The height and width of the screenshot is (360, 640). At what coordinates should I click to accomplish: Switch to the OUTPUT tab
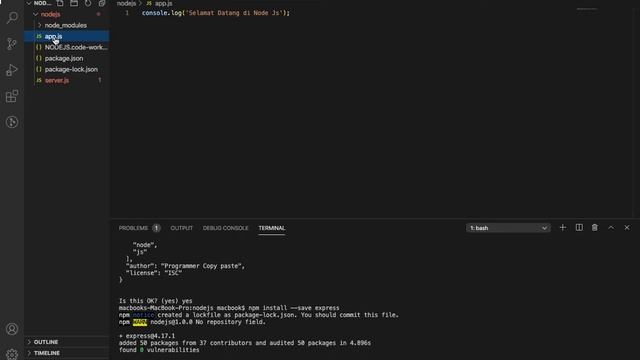pyautogui.click(x=182, y=228)
